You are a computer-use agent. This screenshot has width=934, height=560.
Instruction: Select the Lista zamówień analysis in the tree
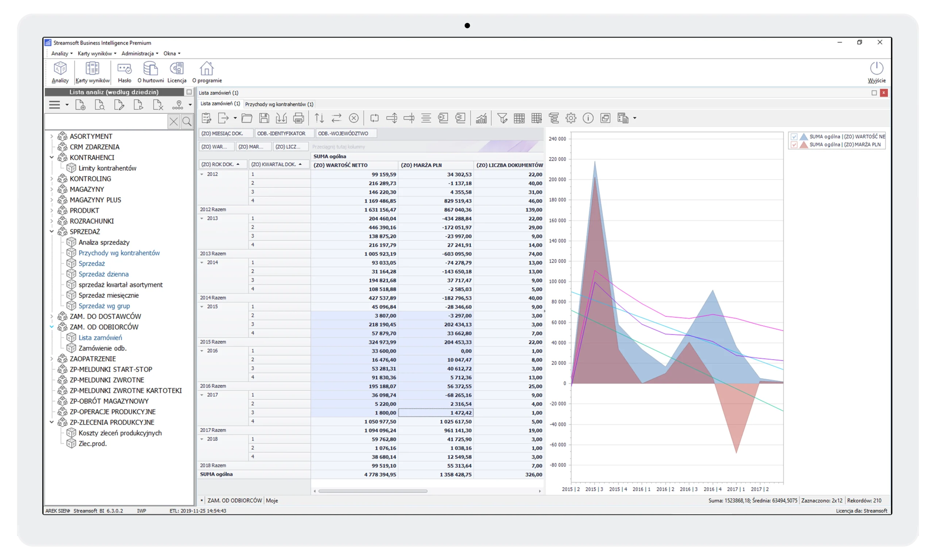click(100, 337)
